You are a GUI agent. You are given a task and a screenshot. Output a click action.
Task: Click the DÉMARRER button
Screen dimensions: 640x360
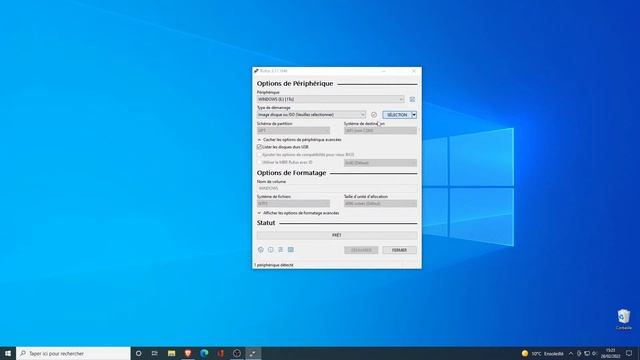(x=361, y=250)
